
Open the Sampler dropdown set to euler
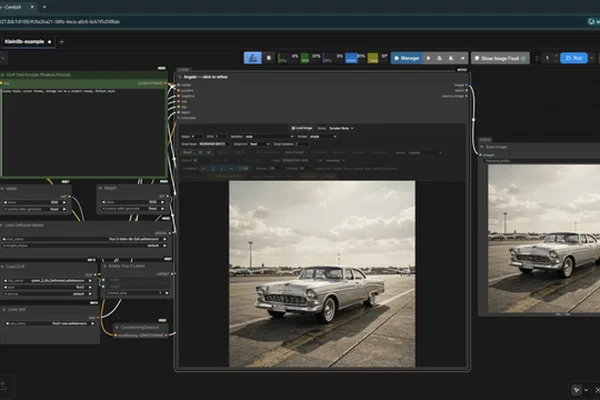click(269, 137)
